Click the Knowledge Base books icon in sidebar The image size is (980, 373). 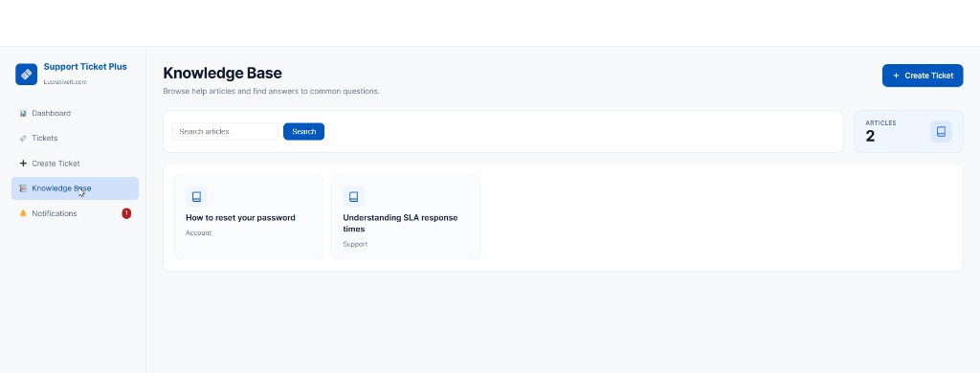tap(23, 188)
